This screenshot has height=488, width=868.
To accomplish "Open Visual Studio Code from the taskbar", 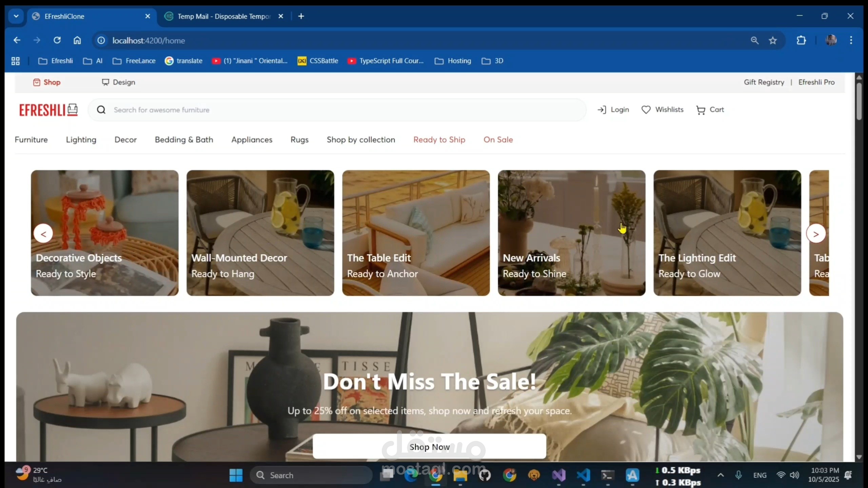I will click(583, 475).
